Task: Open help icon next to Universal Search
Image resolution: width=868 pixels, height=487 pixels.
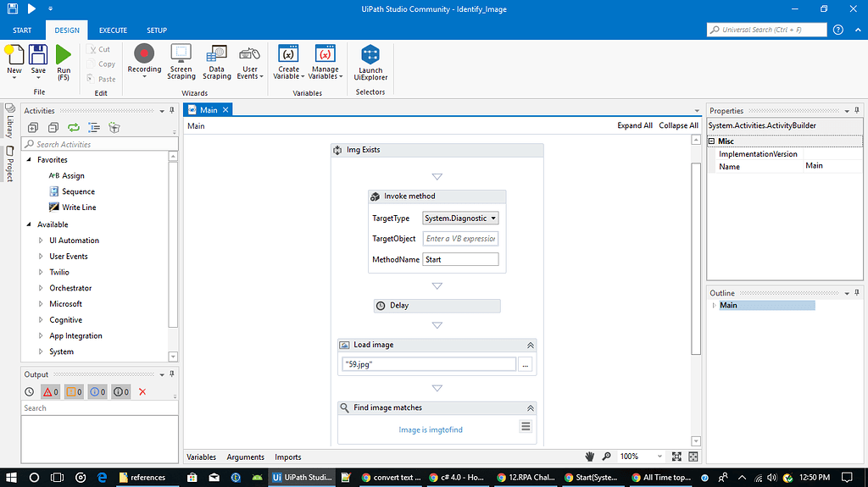Action: tap(838, 30)
